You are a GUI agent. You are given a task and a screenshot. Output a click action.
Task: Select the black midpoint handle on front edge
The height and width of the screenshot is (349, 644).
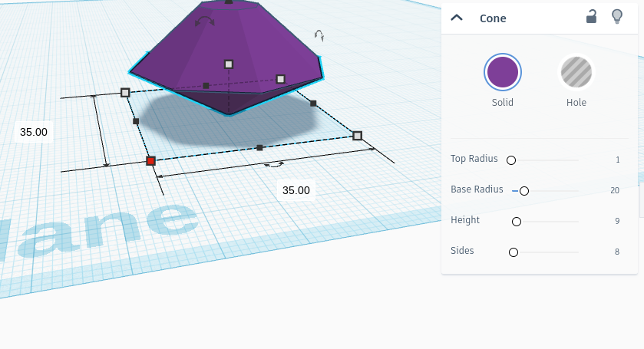click(259, 147)
